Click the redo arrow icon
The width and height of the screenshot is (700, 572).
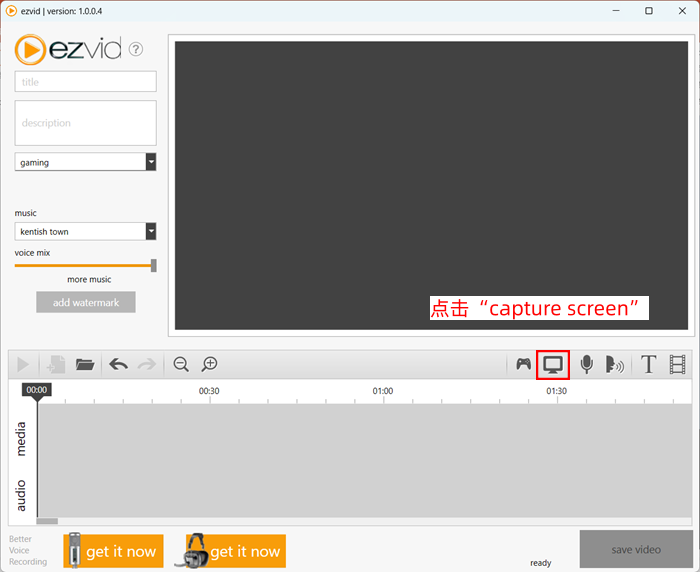tap(147, 364)
